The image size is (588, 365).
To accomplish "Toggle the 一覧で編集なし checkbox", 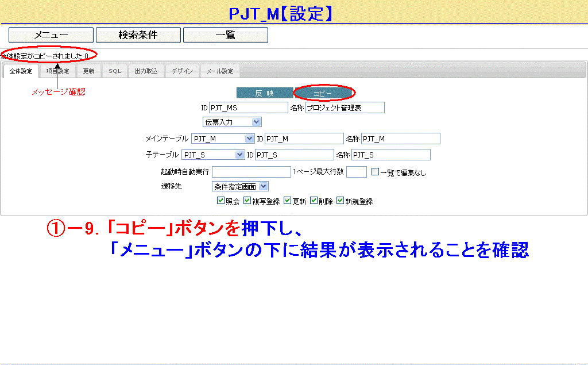I will point(375,172).
